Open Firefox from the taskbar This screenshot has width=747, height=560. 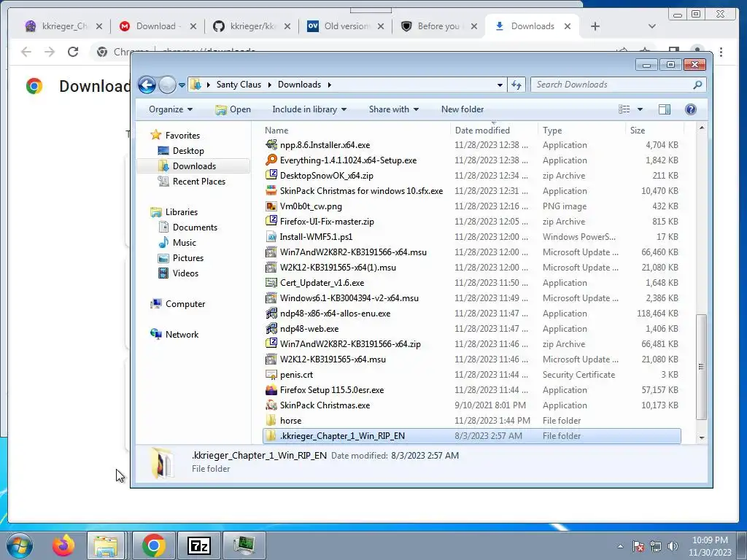(x=63, y=545)
